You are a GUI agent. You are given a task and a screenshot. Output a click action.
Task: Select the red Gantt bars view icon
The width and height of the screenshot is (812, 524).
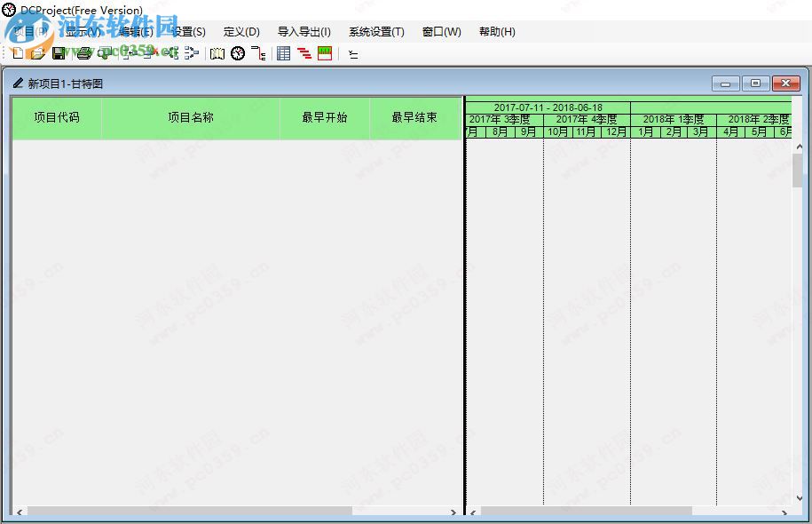pos(304,52)
